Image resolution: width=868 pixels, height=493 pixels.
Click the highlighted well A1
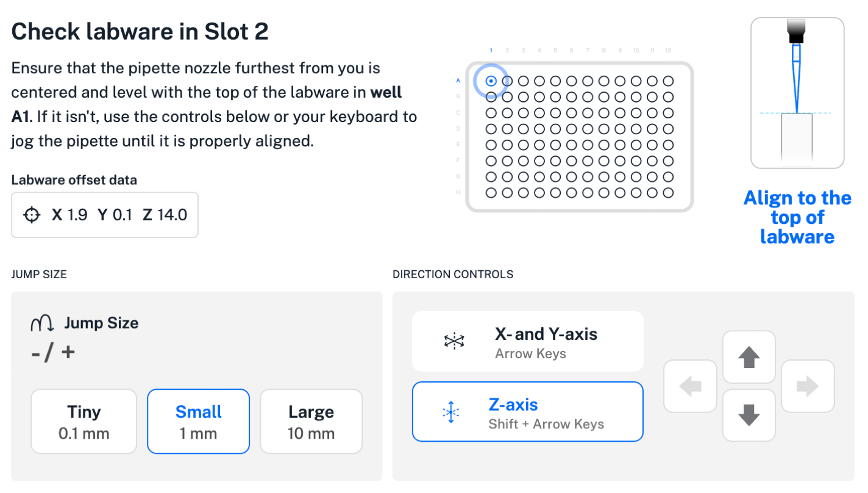pos(491,81)
